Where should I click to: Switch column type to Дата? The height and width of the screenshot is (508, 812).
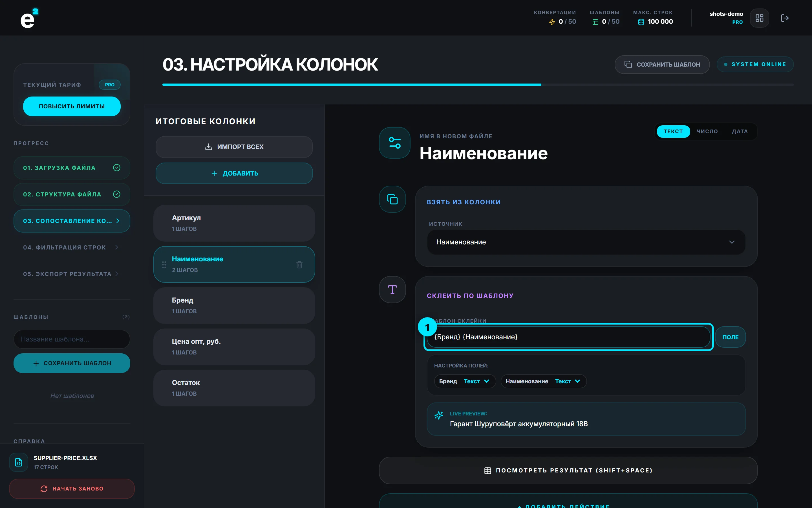pos(740,131)
